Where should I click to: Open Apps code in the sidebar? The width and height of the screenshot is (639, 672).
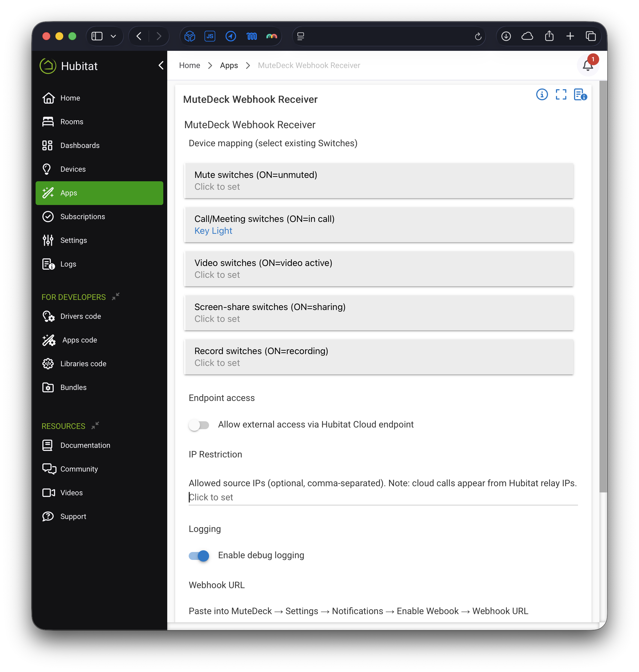(80, 340)
